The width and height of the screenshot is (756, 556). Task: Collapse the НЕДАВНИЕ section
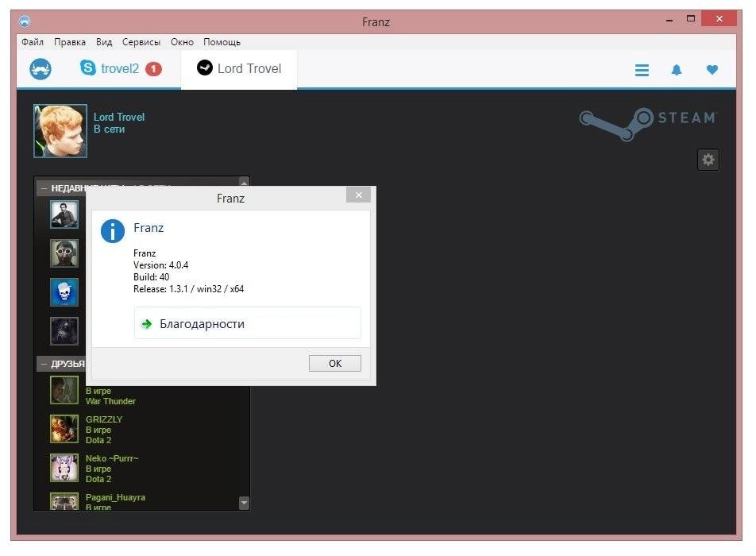point(44,188)
